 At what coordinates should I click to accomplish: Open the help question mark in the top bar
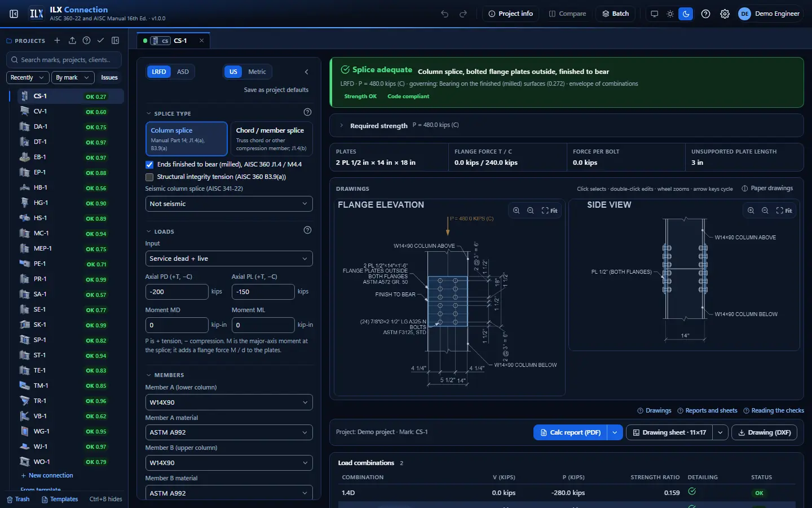point(705,14)
